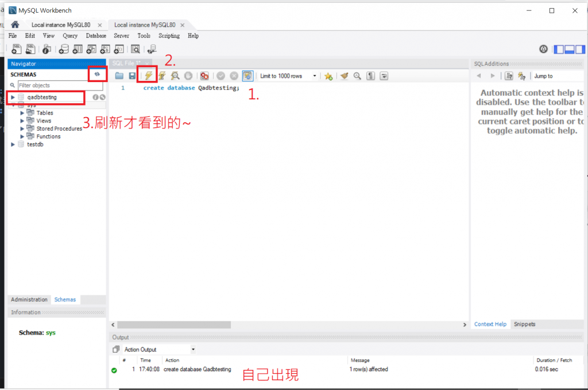Open the qadbtesting schema wrench icon
588x390 pixels.
pyautogui.click(x=102, y=97)
